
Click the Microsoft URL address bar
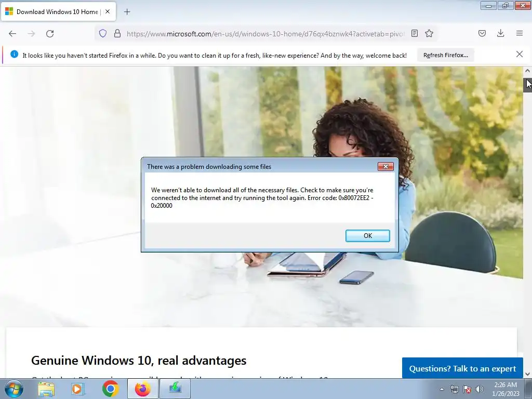click(265, 34)
